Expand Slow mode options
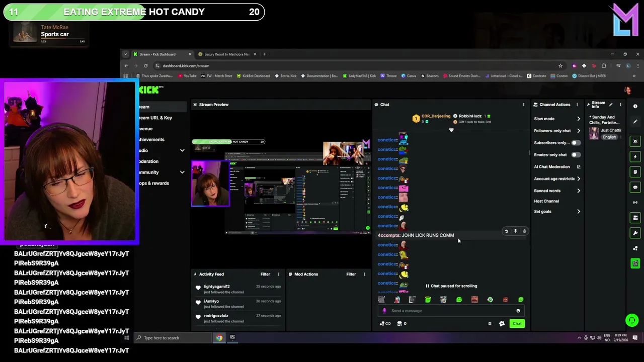 click(x=578, y=119)
